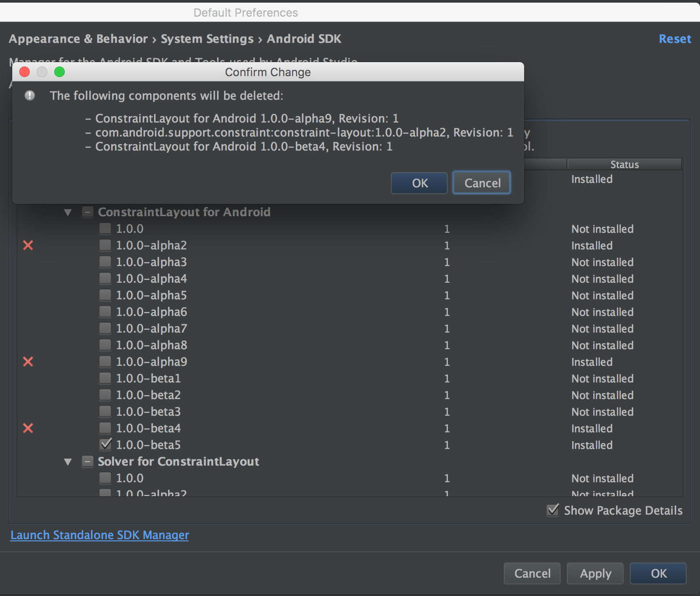Cancel the Confirm Change dialog
700x596 pixels.
click(x=482, y=183)
